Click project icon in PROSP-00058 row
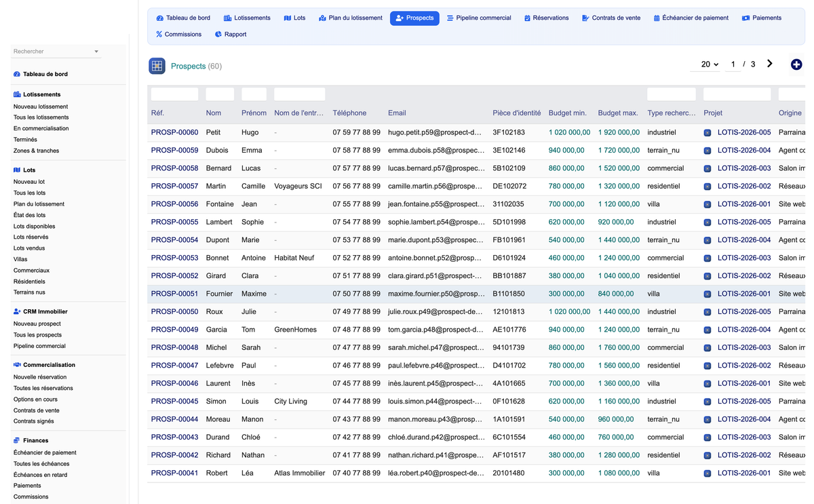 click(x=708, y=169)
